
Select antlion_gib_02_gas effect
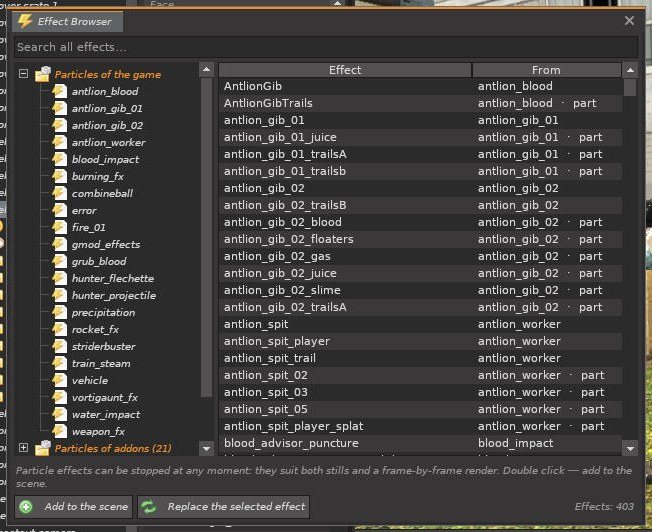click(420, 256)
